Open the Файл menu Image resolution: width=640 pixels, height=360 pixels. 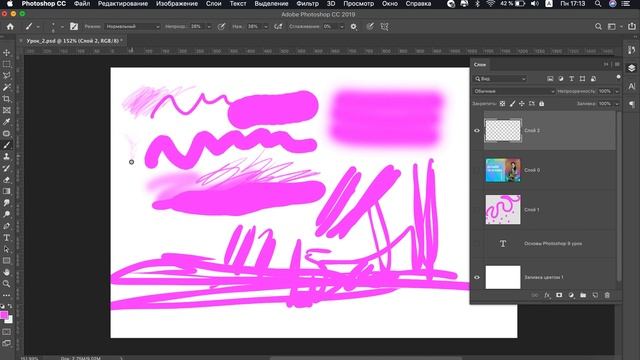pyautogui.click(x=82, y=4)
